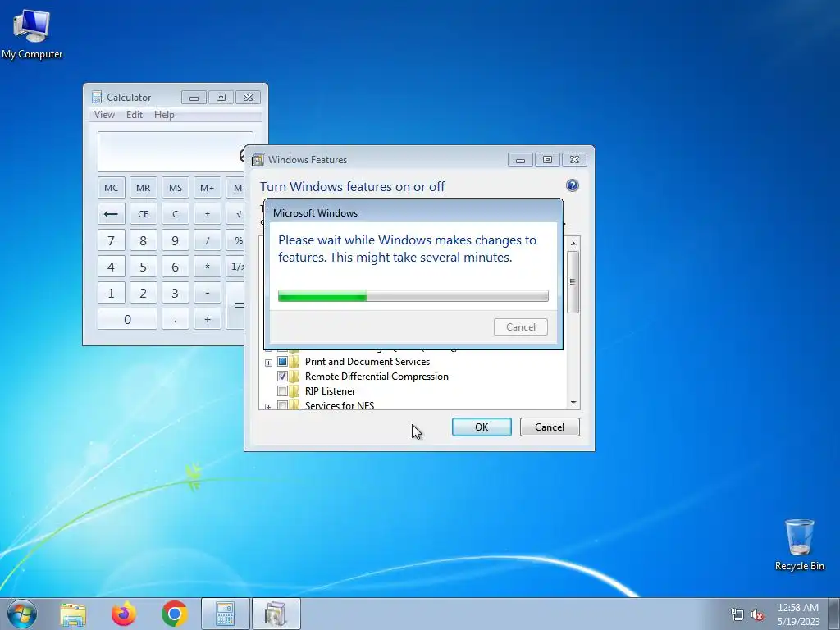The width and height of the screenshot is (840, 630).
Task: Click the 2 key in Calculator
Action: [x=143, y=293]
